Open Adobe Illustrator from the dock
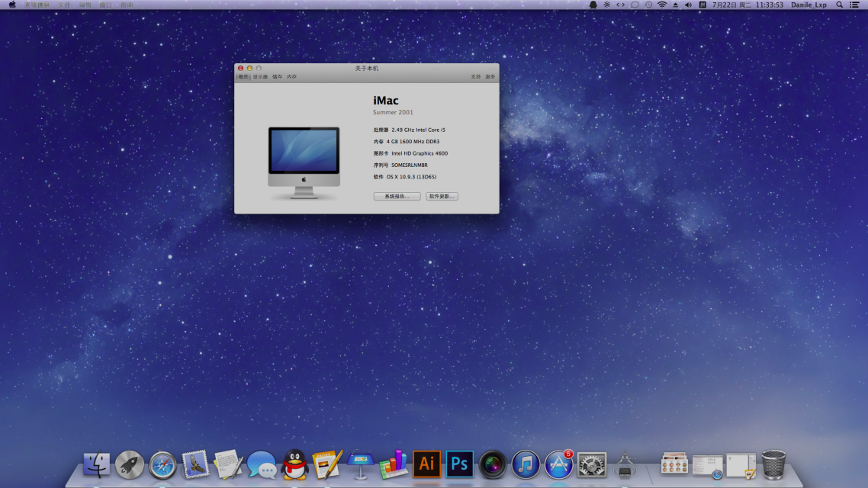Viewport: 868px width, 488px height. (426, 464)
